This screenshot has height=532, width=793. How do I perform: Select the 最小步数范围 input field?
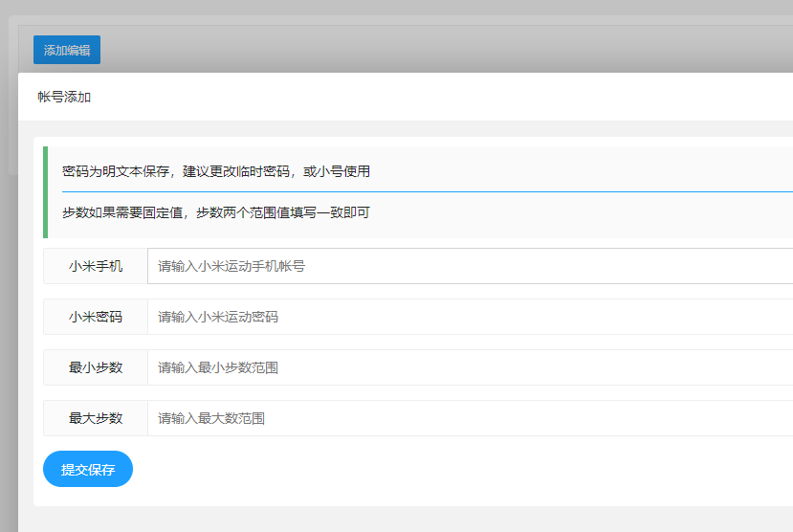click(469, 367)
